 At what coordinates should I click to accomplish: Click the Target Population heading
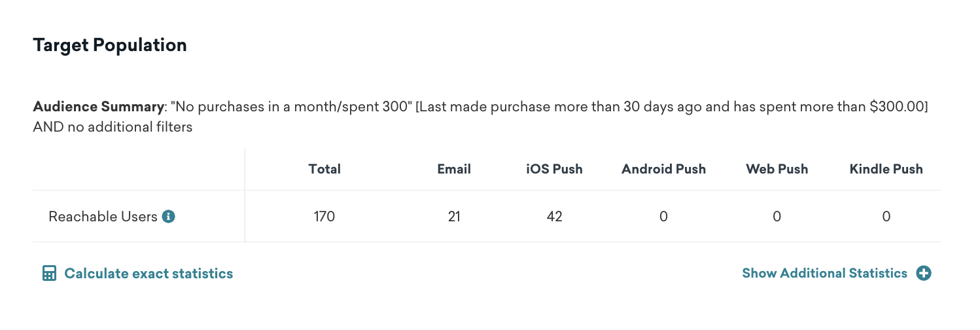point(110,45)
